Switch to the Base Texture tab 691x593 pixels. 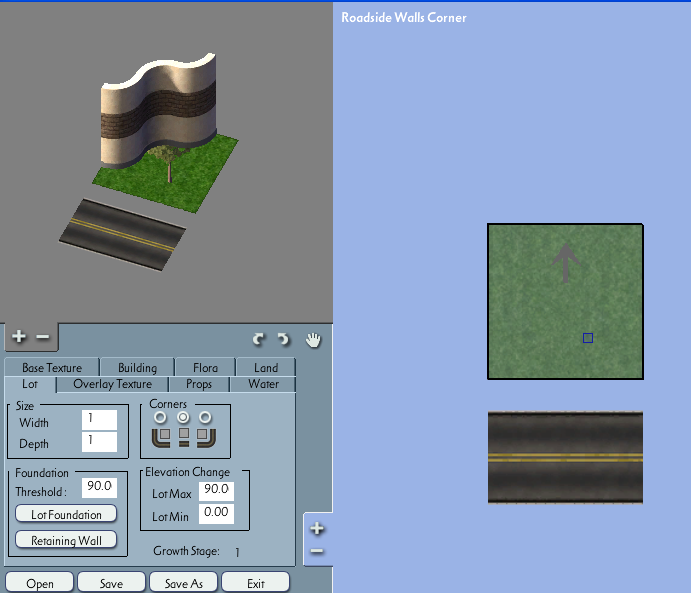[52, 367]
